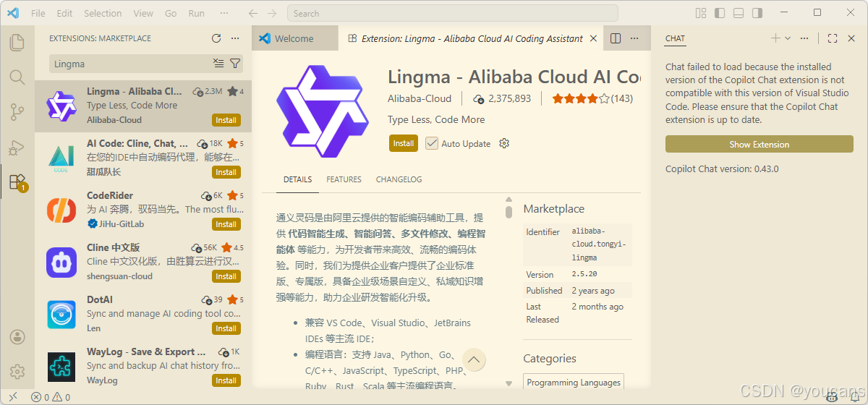The height and width of the screenshot is (405, 868).
Task: Install Lingma from the sidebar list
Action: (226, 120)
